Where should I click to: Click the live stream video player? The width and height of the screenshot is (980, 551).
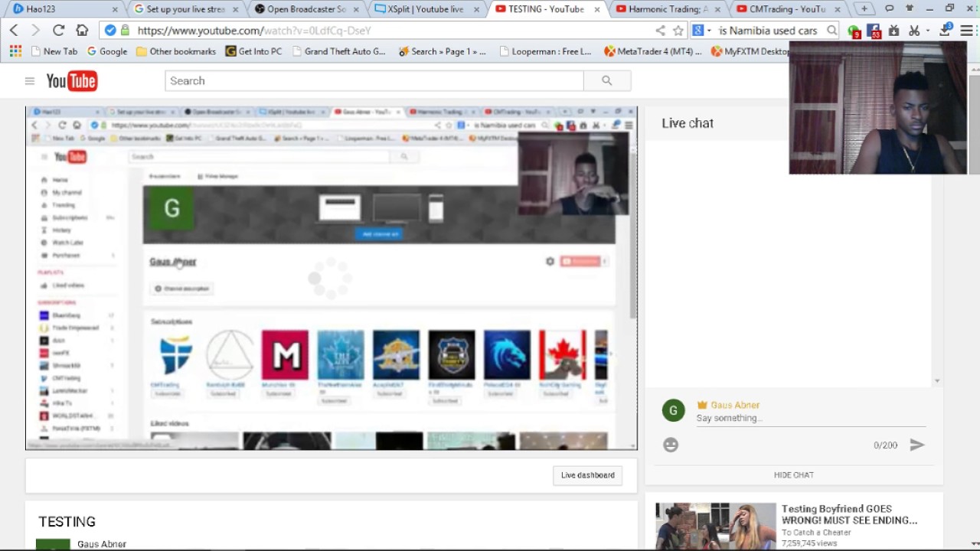click(x=331, y=278)
